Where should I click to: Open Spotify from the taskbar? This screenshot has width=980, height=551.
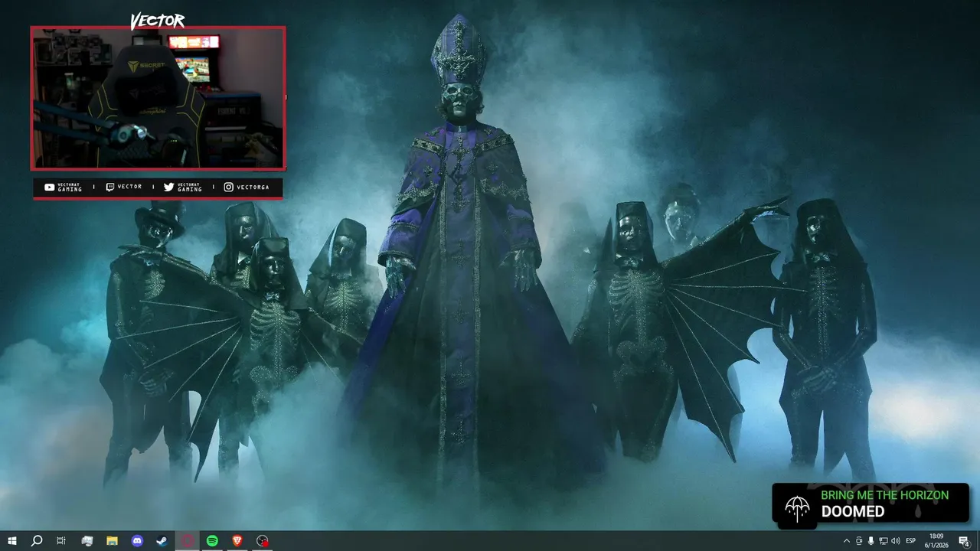pos(212,541)
